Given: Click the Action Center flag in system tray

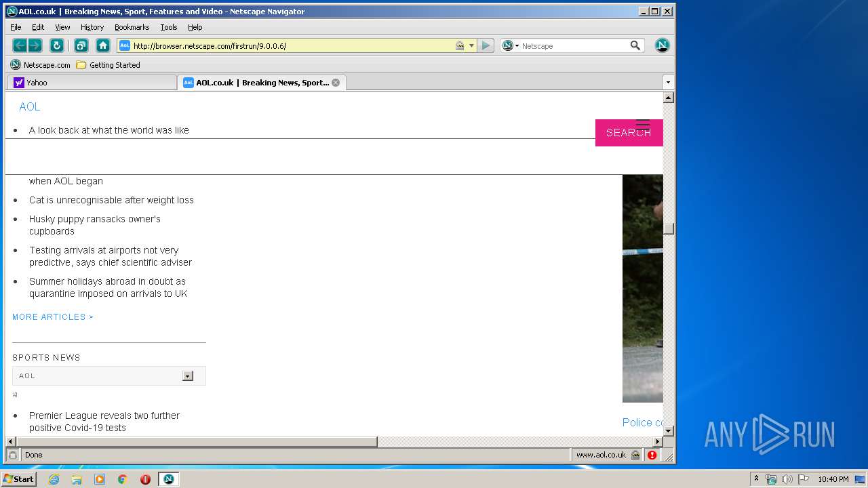Looking at the screenshot, I should [804, 479].
